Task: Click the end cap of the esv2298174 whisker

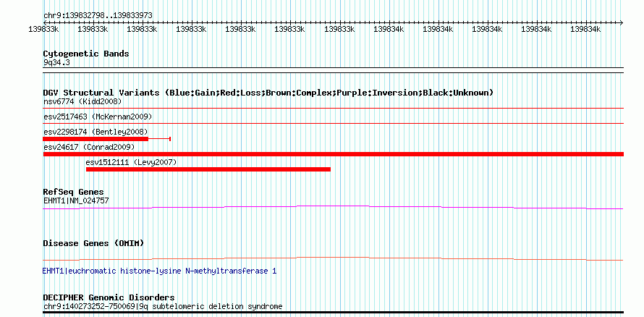Action: coord(170,139)
